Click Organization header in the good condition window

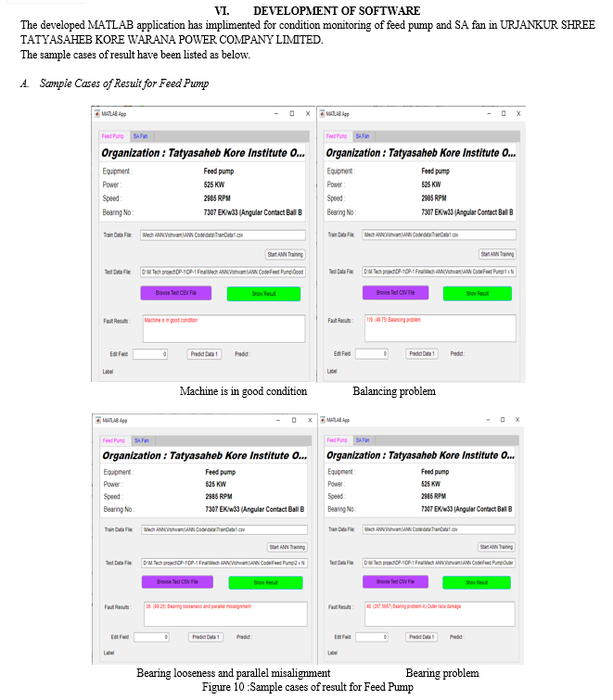[203, 153]
